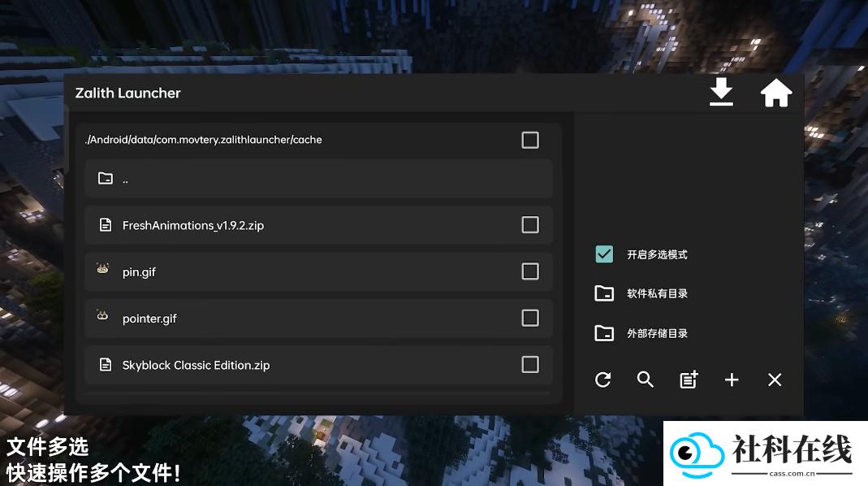
Task: Select Skyblock Classic Edition.zip file name
Action: [x=196, y=365]
